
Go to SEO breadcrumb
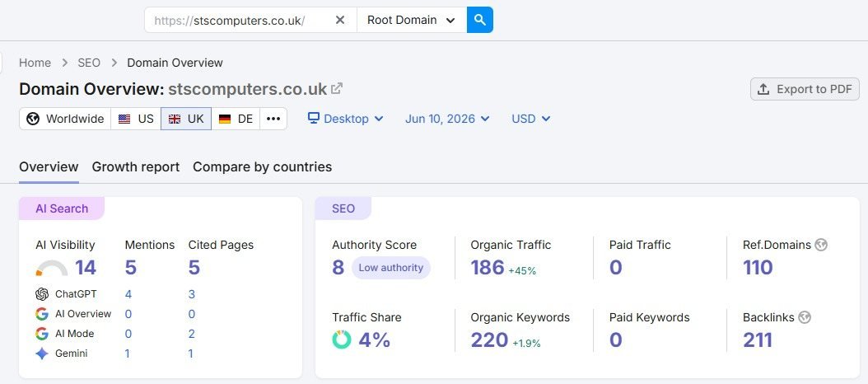[89, 63]
